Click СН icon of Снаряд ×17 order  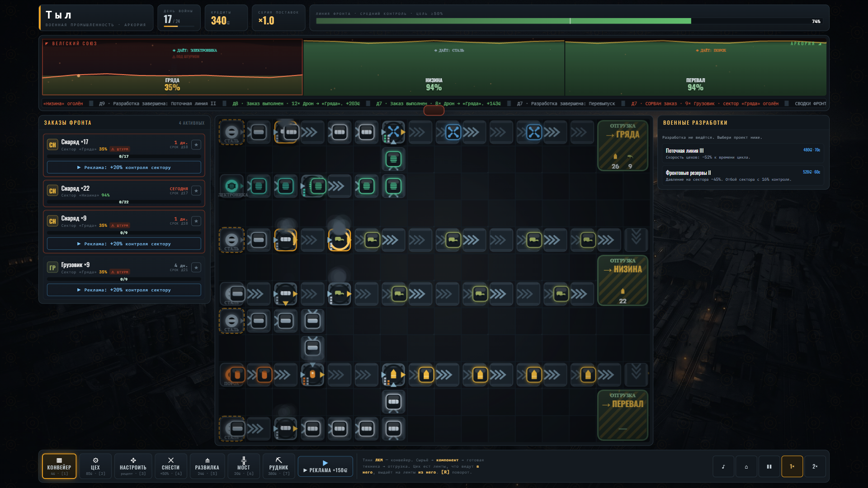[x=52, y=145]
